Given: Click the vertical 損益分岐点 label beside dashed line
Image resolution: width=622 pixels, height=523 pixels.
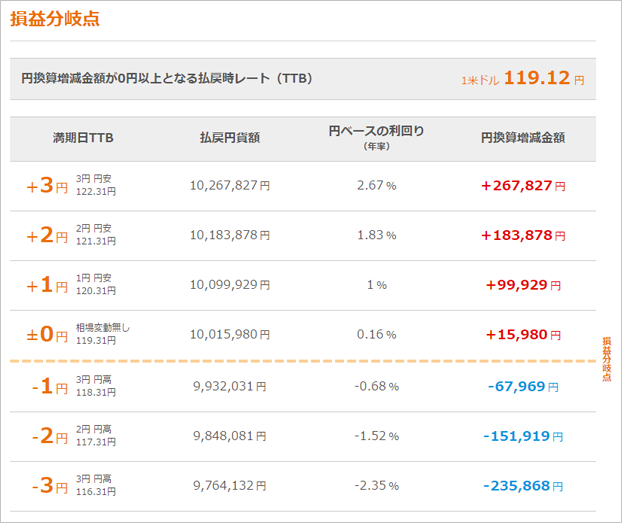Looking at the screenshot, I should tap(606, 360).
